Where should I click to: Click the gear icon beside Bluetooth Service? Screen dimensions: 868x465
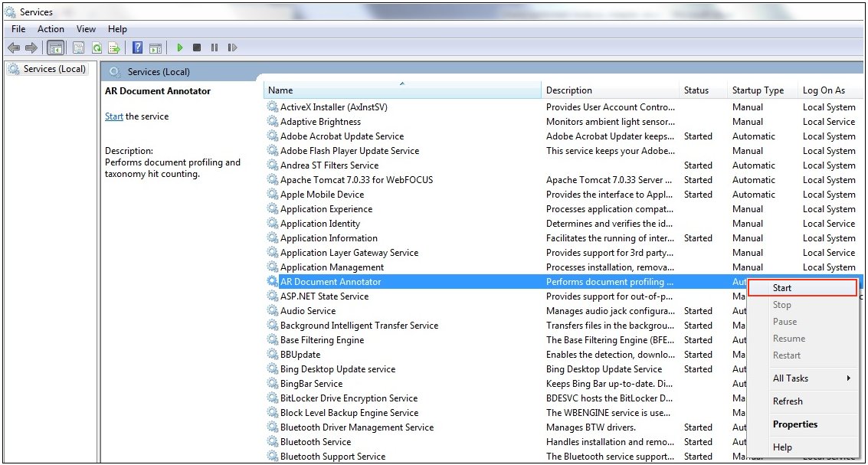273,442
